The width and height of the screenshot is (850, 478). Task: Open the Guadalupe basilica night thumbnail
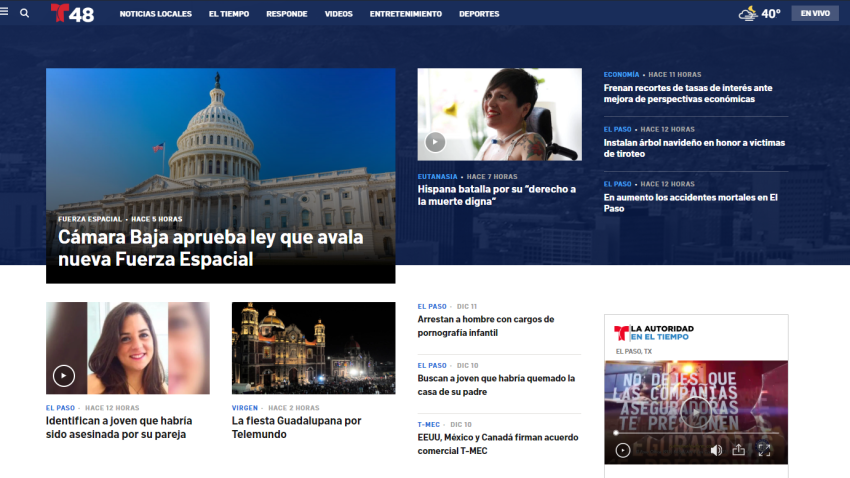(313, 348)
